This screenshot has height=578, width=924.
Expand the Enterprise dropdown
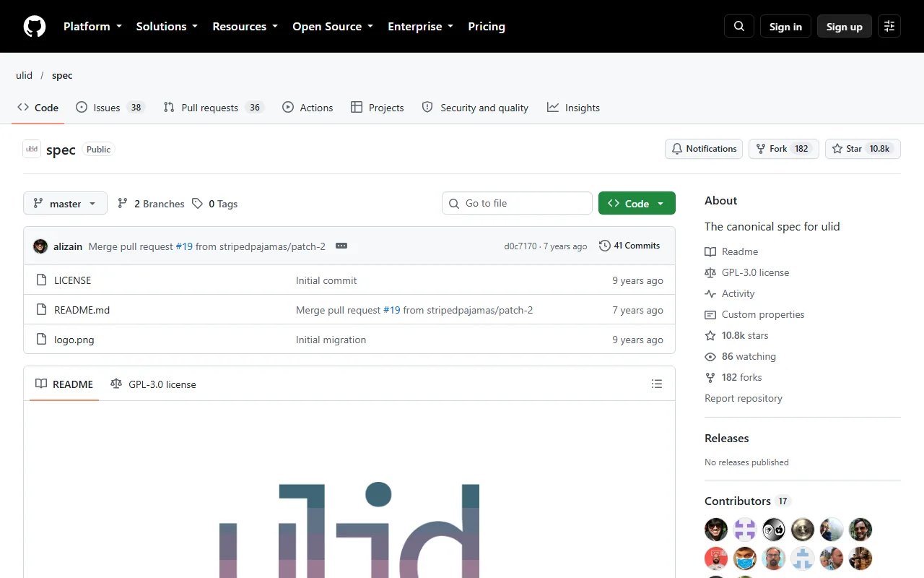pos(420,26)
